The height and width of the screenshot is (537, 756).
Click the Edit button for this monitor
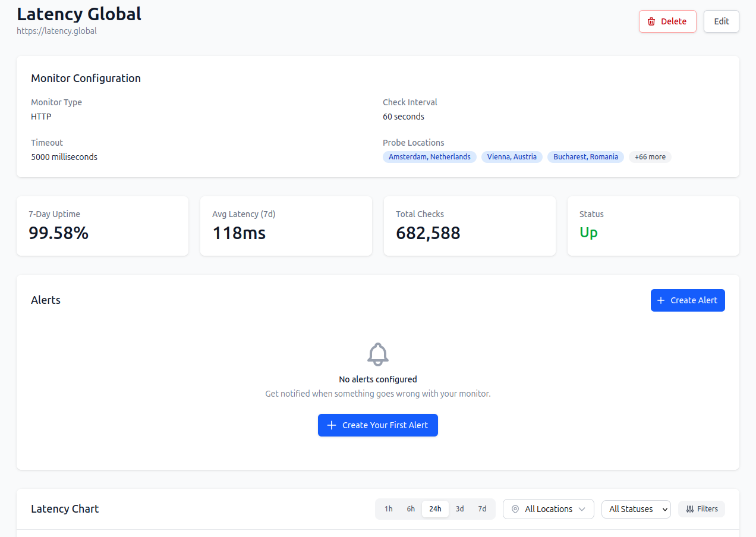(721, 21)
